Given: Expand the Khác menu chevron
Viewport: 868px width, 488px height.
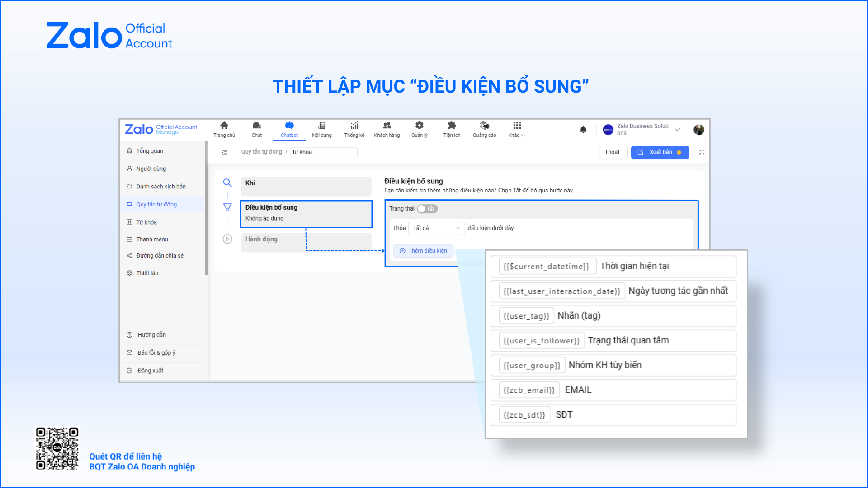Looking at the screenshot, I should [x=523, y=136].
